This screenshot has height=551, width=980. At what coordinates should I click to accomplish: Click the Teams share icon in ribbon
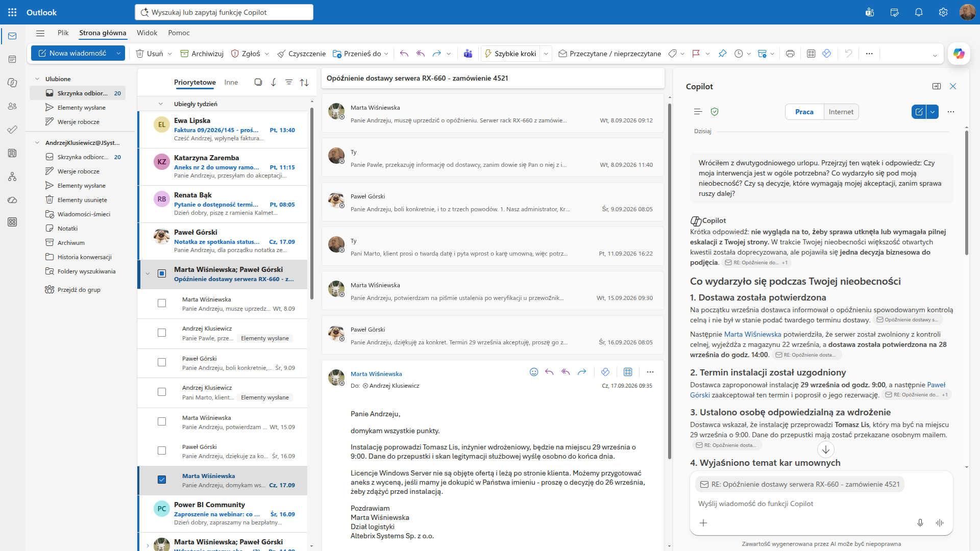468,54
